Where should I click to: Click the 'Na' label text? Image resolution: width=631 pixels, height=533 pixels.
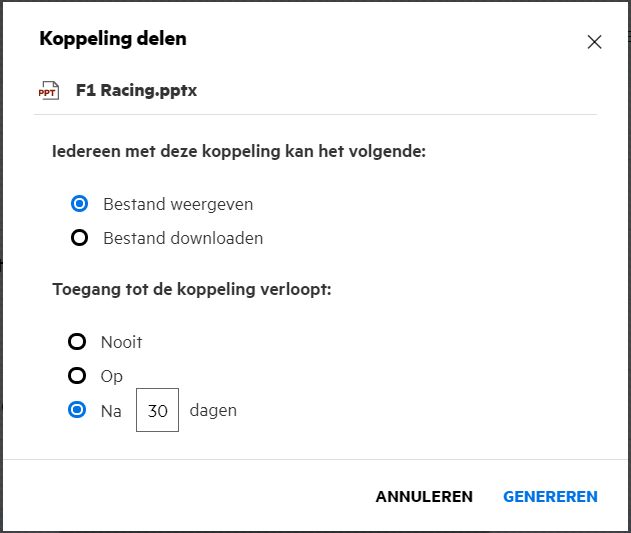111,410
